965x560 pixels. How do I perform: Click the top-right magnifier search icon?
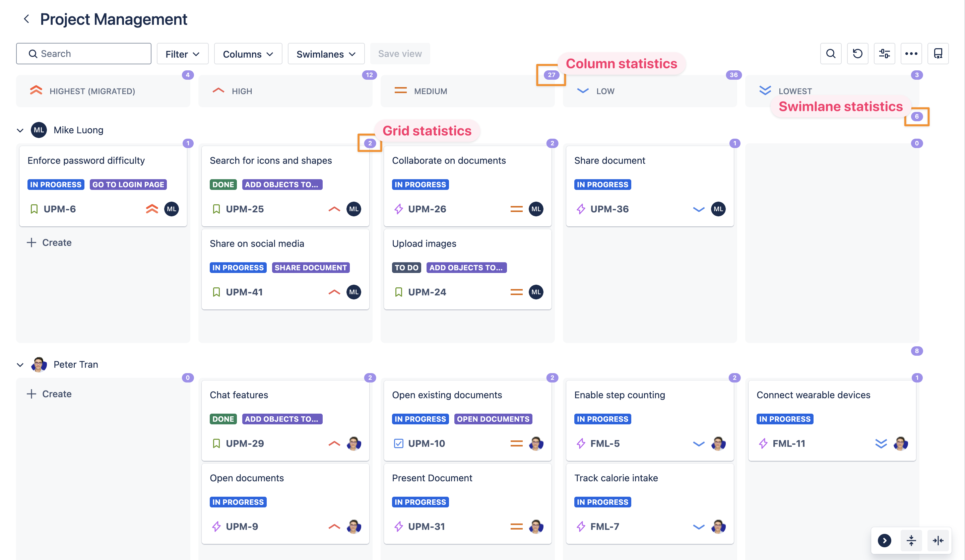[831, 54]
